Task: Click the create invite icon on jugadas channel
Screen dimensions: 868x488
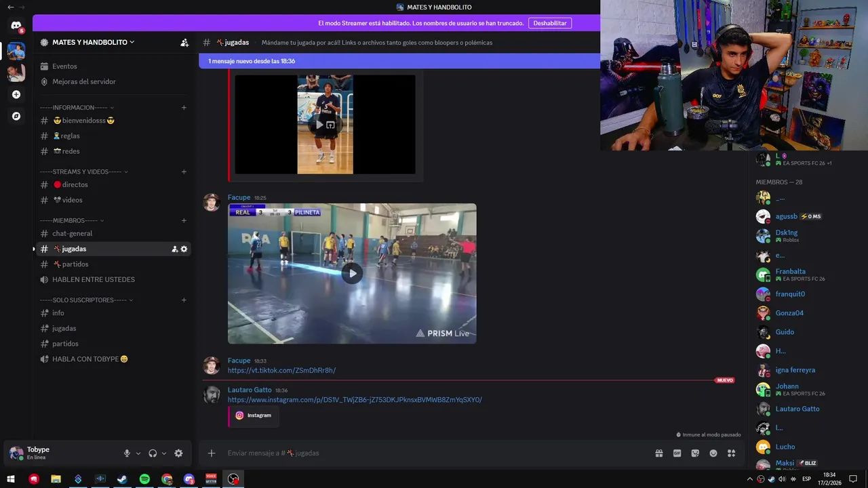Action: coord(174,249)
